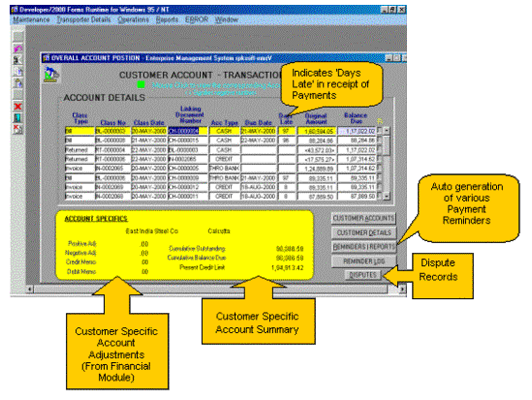
Task: Click the system logo icon beside the Customer Account heading
Action: point(51,75)
